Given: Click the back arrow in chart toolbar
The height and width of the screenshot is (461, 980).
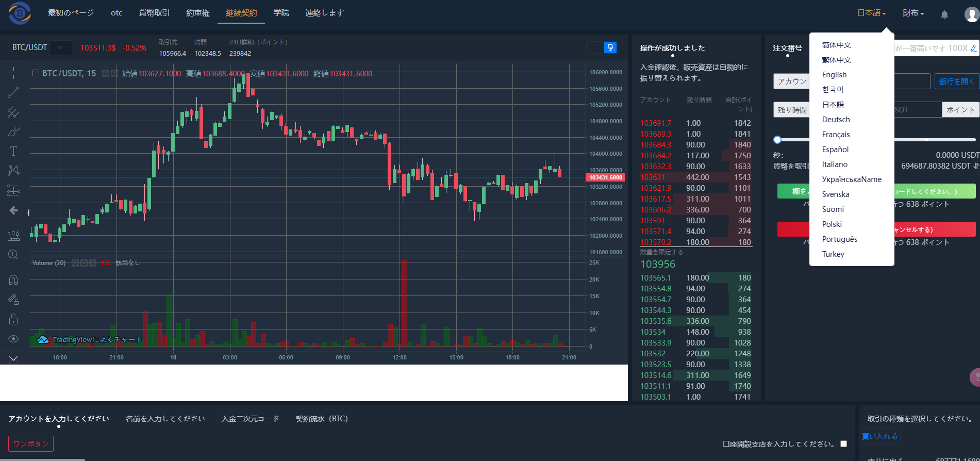Looking at the screenshot, I should 13,210.
